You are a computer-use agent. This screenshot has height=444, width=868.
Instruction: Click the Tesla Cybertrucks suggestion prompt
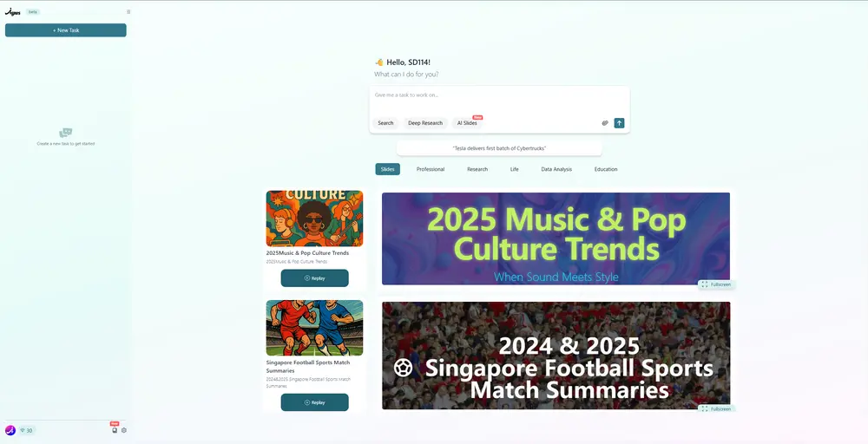[499, 148]
